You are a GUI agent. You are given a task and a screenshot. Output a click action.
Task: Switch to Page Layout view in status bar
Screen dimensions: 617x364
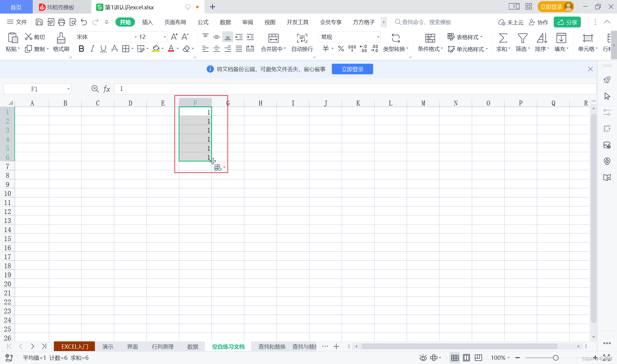click(x=466, y=358)
